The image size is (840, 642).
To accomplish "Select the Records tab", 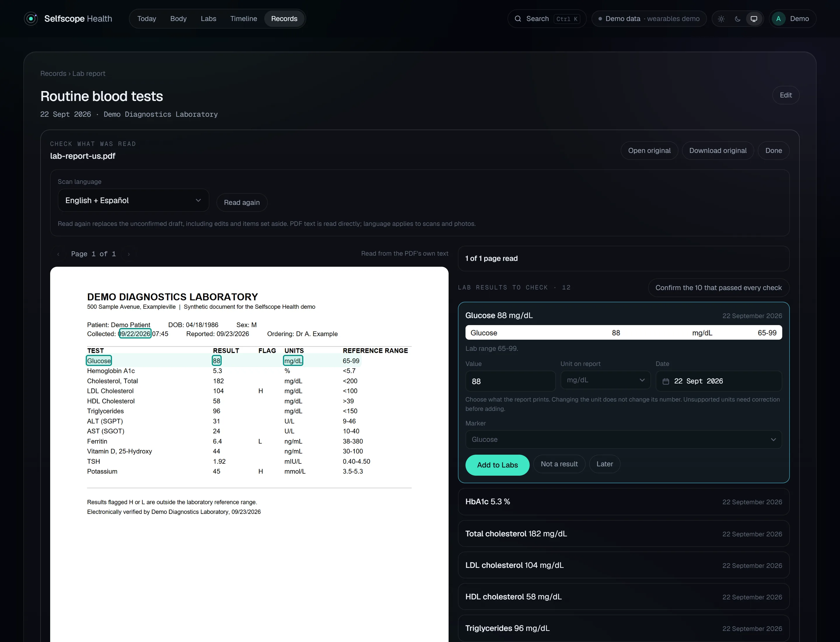I will [x=284, y=19].
